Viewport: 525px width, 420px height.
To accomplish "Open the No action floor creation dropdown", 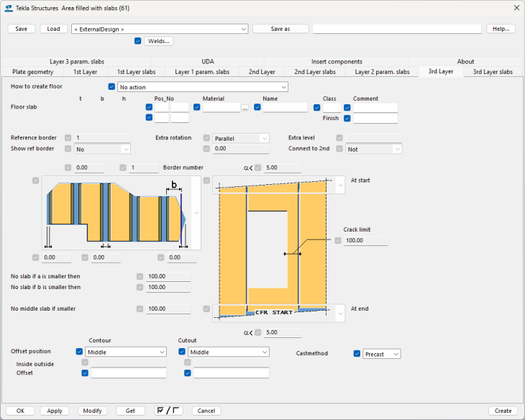I will tap(203, 87).
